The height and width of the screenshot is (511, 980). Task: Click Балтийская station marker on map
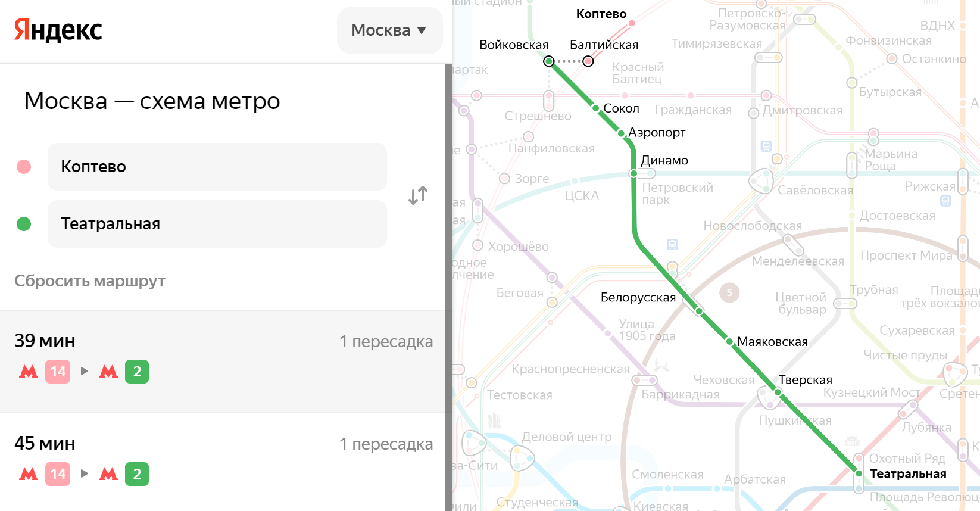click(x=588, y=61)
